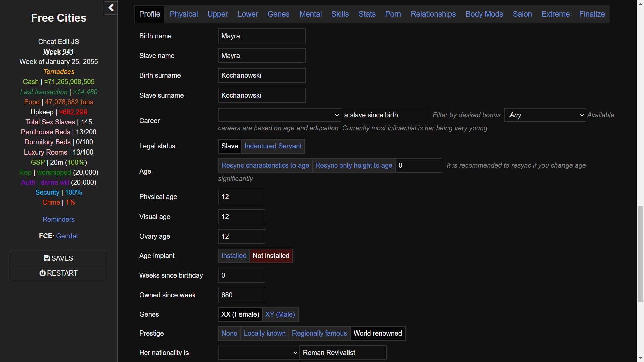644x362 pixels.
Task: Choose XY (Male) genes option
Action: coord(280,314)
